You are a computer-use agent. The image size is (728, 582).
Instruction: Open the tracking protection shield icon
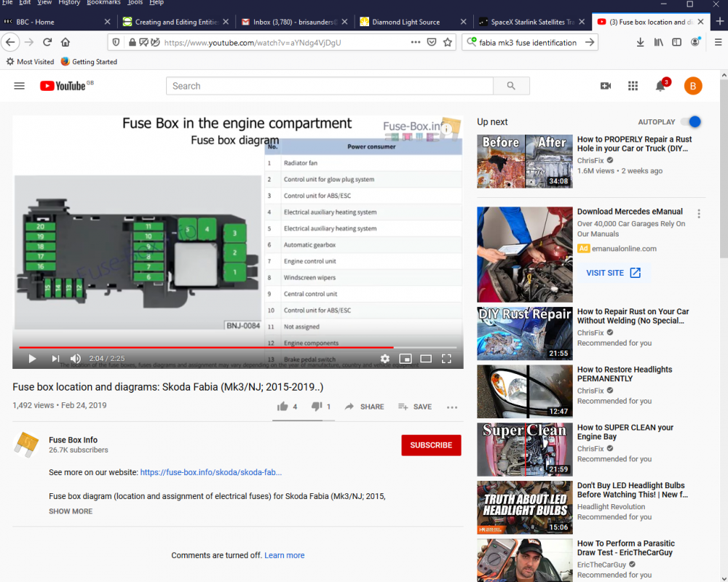pos(116,42)
